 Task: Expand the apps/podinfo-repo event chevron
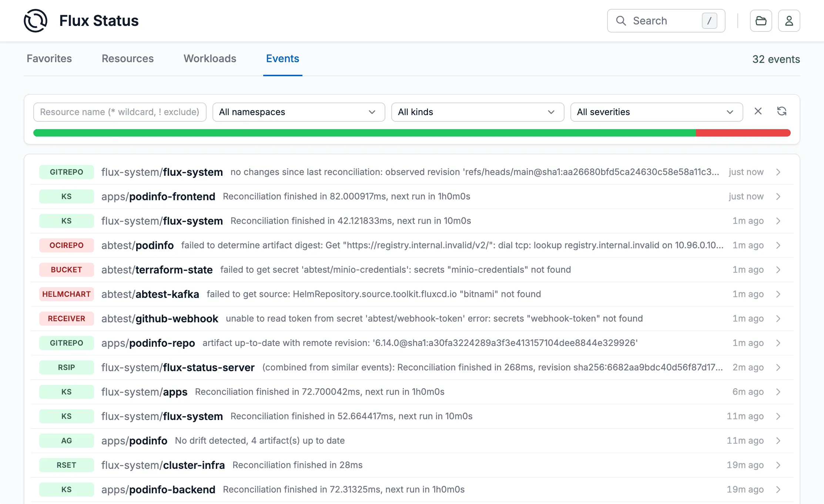coord(778,343)
